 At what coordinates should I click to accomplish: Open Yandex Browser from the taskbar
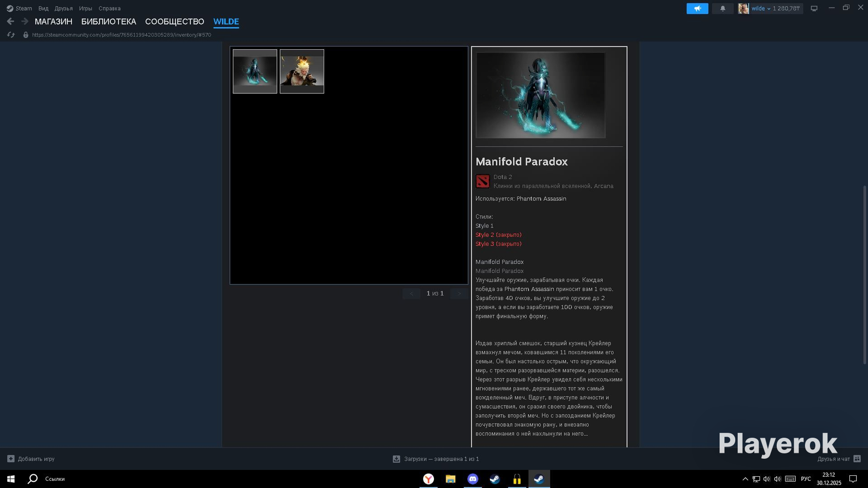pyautogui.click(x=428, y=479)
